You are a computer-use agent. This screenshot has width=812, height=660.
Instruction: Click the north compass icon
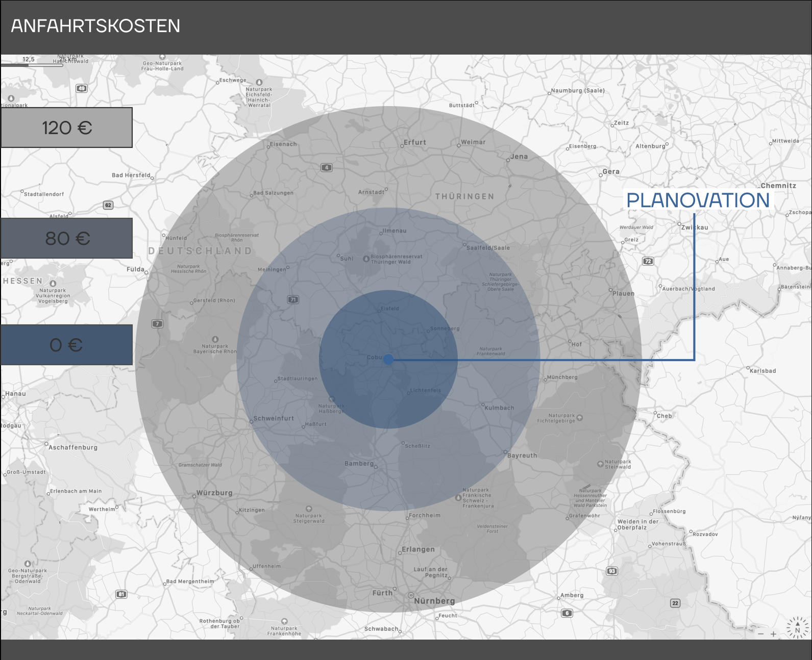point(797,628)
